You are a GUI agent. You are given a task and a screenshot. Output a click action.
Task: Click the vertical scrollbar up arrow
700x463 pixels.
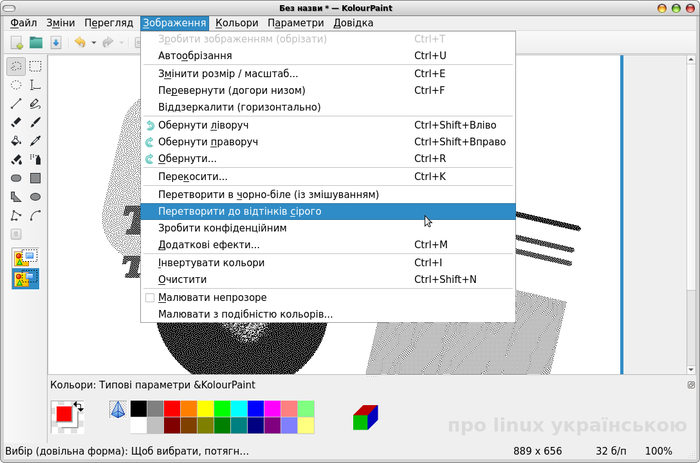pos(691,59)
